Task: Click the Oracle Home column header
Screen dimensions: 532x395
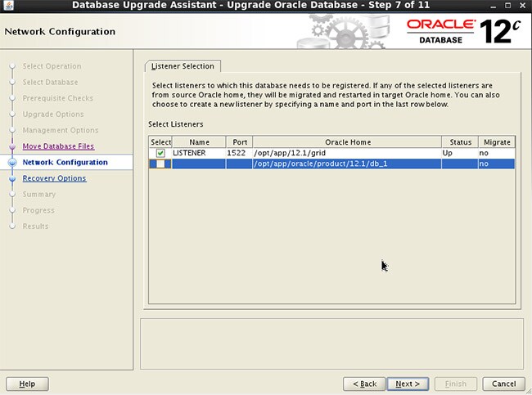Action: coord(347,142)
